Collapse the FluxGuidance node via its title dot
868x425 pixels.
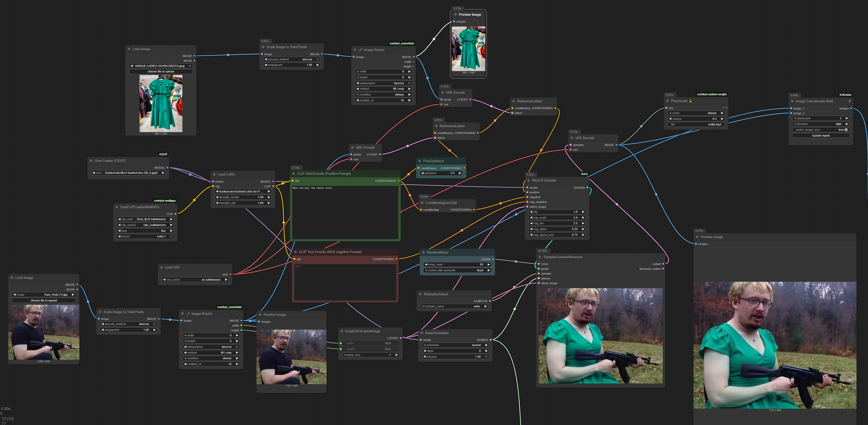point(420,161)
